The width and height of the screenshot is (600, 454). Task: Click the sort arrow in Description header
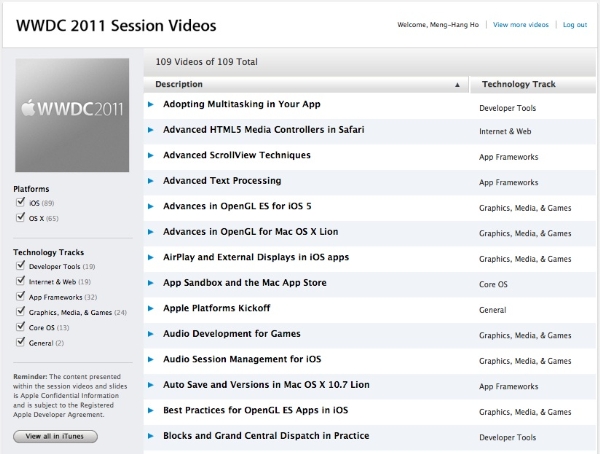[x=457, y=85]
